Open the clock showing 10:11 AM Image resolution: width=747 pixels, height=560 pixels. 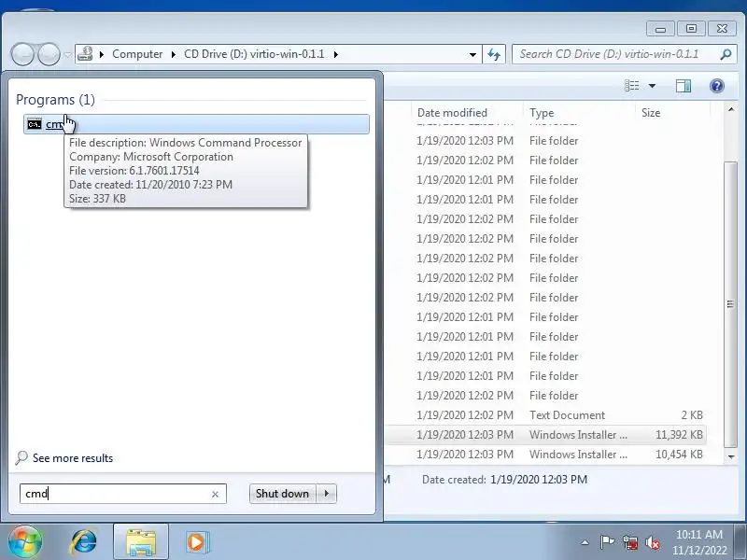[699, 542]
